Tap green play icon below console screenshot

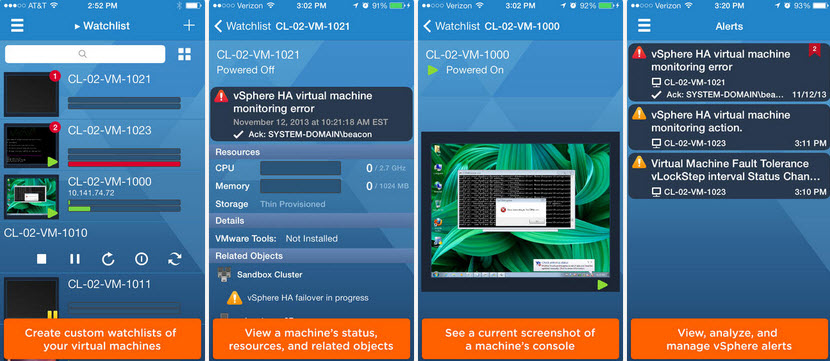tap(602, 285)
